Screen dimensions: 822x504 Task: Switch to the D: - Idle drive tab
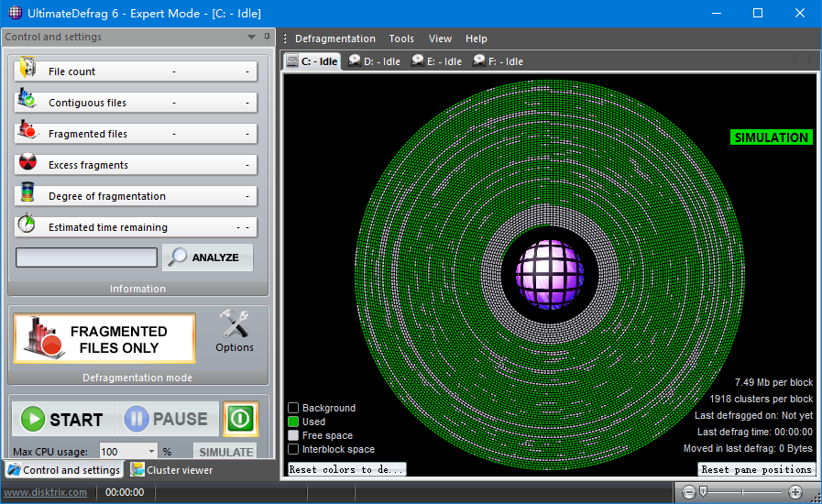tap(374, 61)
